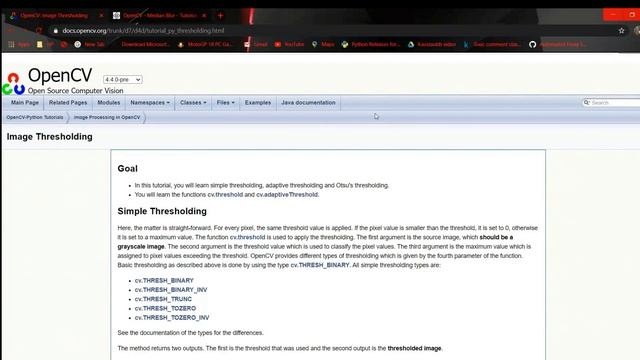Screen dimensions: 640x360
Task: Click Image Processing in OpenCV breadcrumb
Action: pos(107,117)
